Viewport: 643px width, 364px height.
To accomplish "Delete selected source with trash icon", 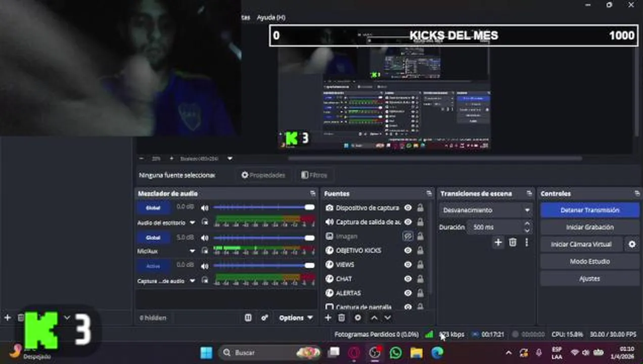I will tap(342, 317).
